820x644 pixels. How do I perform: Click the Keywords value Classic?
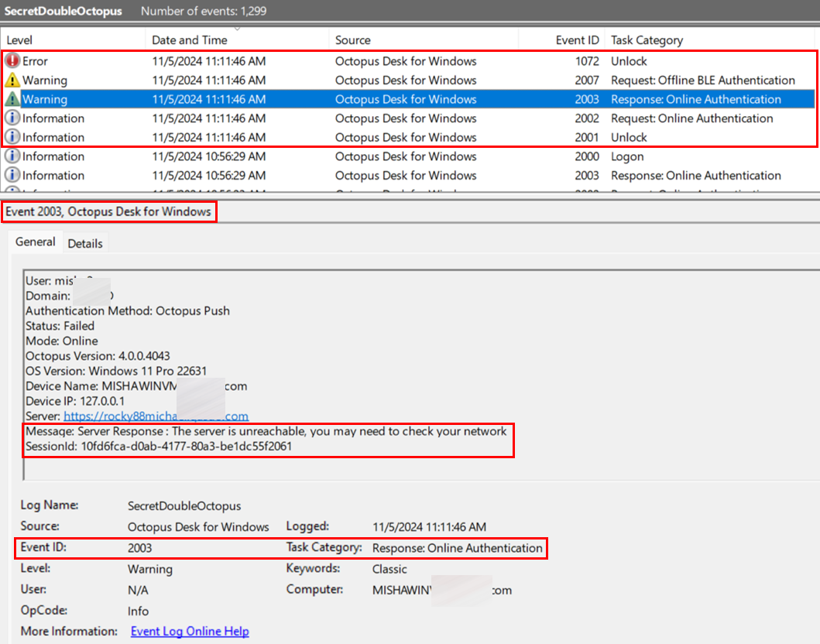(x=389, y=569)
